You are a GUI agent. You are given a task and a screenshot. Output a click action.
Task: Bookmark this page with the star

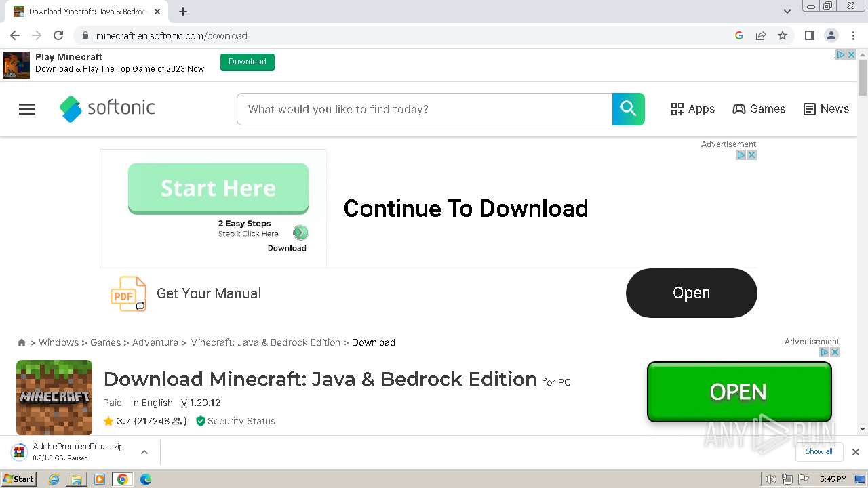coord(783,35)
